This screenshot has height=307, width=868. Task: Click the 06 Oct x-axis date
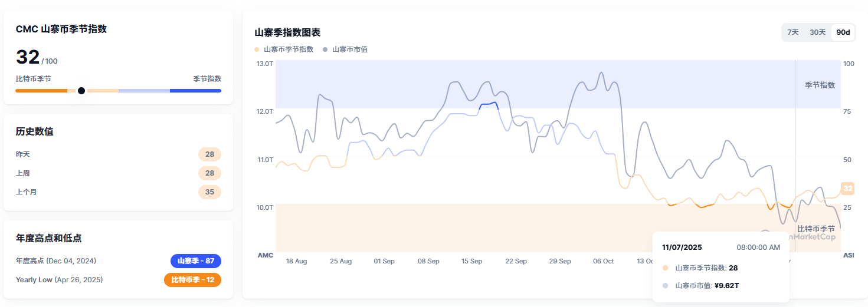click(603, 261)
